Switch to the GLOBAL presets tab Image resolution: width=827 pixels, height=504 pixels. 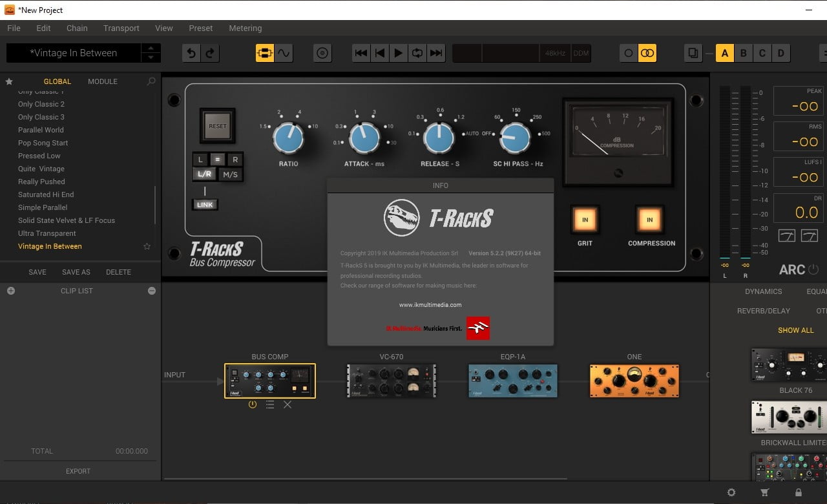coord(58,81)
